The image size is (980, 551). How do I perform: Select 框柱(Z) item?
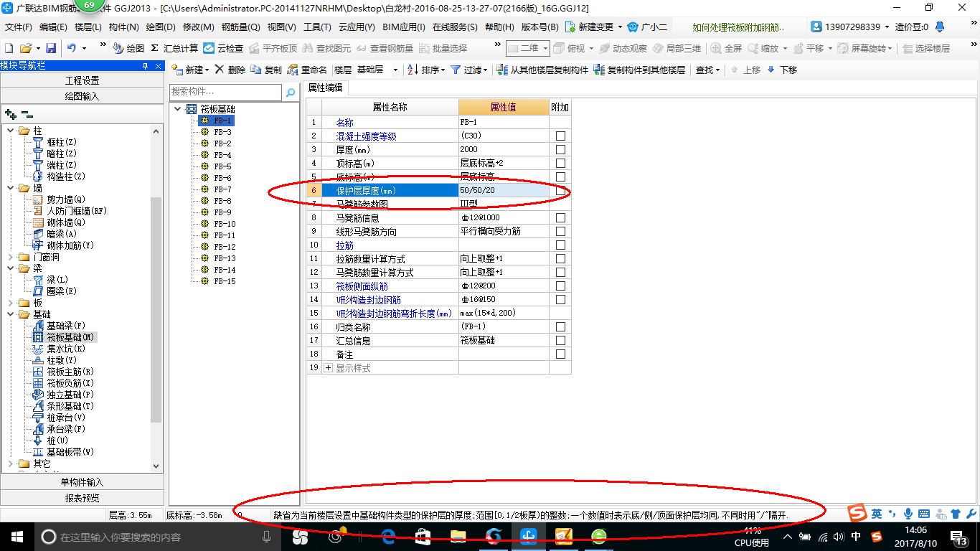(x=56, y=142)
